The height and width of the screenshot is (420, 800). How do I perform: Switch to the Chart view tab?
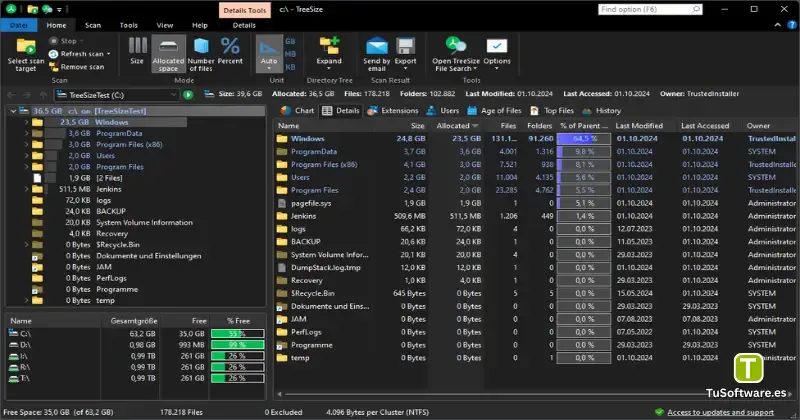point(298,111)
